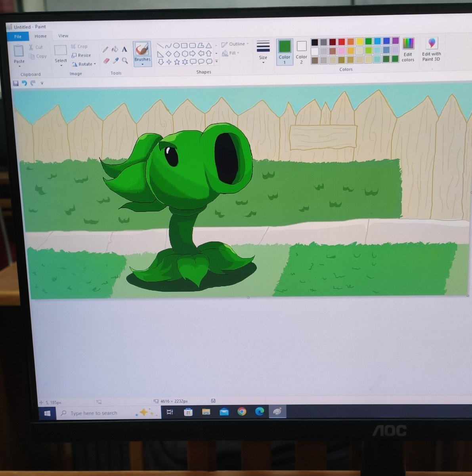Pick the purple palette color
Screen dimensions: 472x476
396,40
